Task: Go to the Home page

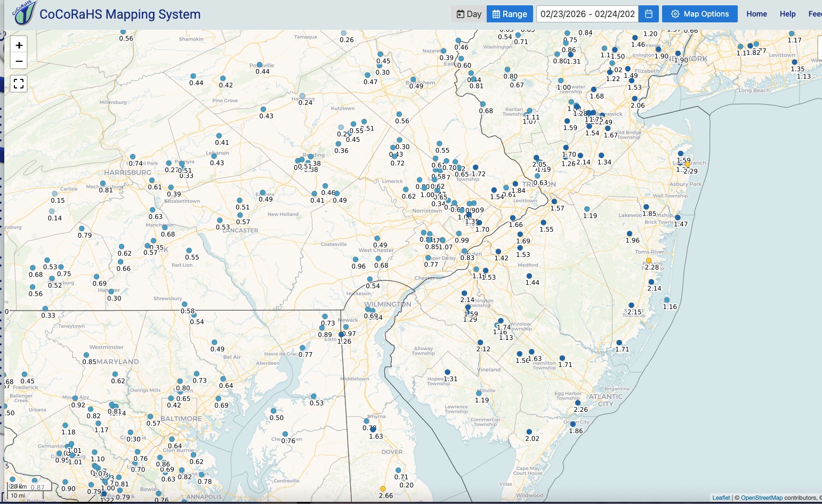Action: coord(756,14)
